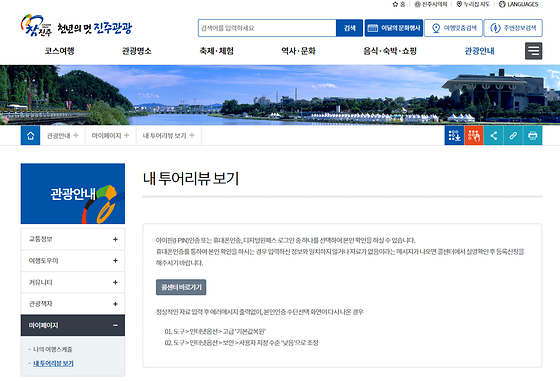
Task: Open 누리집 지도 site map link
Action: (473, 4)
